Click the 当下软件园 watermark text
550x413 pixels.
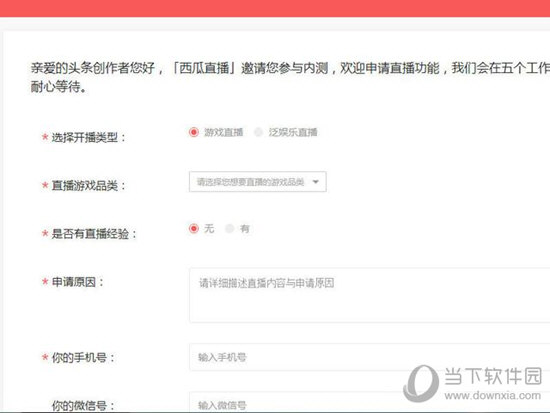click(493, 376)
